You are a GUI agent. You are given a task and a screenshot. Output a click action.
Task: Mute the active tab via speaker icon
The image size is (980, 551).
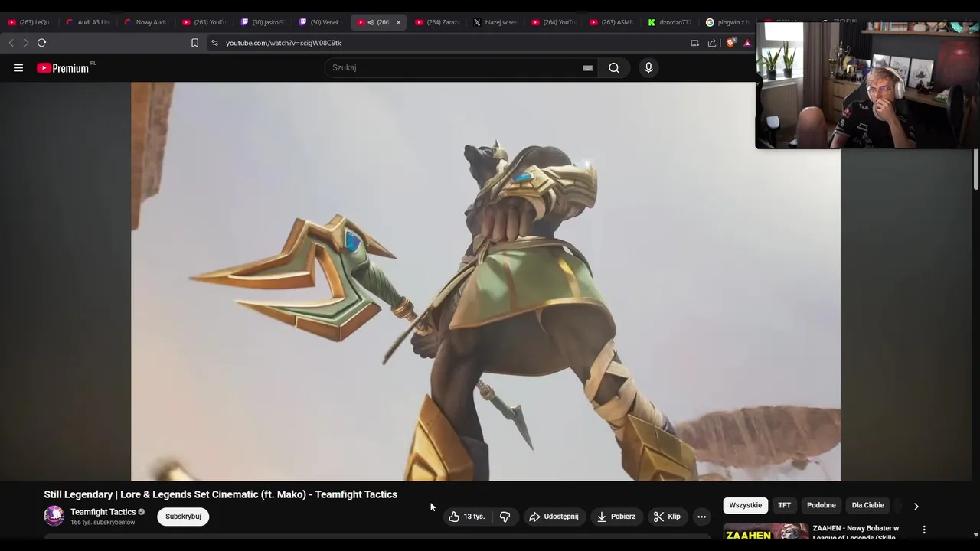[371, 22]
